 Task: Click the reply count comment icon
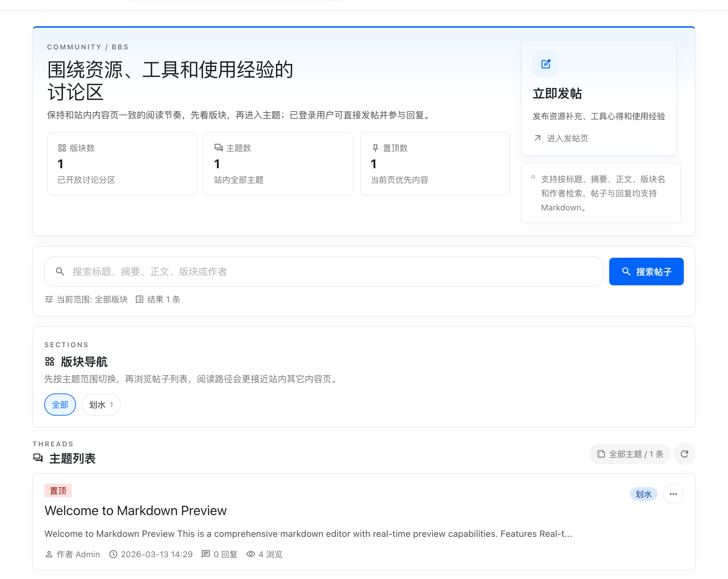(206, 554)
